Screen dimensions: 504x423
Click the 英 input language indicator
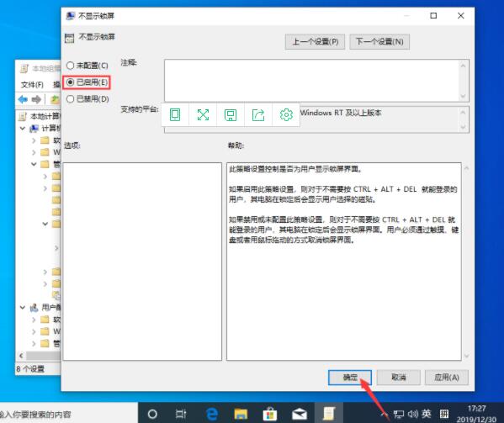(427, 414)
